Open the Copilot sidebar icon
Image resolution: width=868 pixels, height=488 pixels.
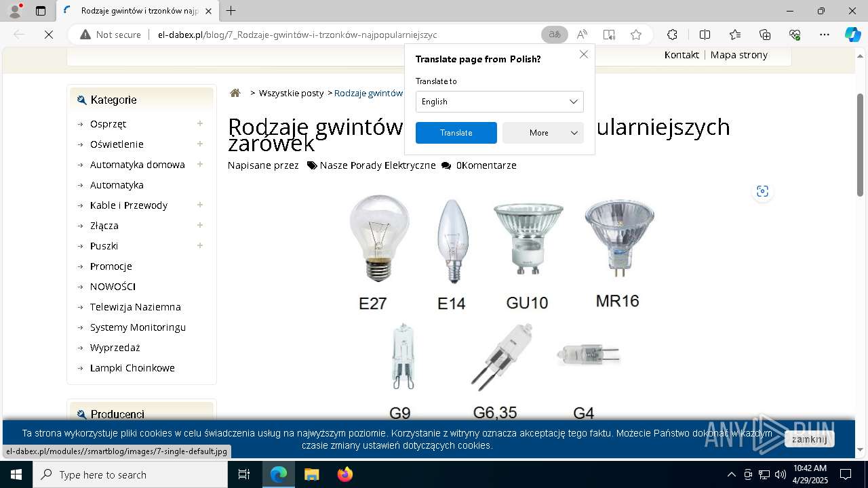click(x=852, y=35)
